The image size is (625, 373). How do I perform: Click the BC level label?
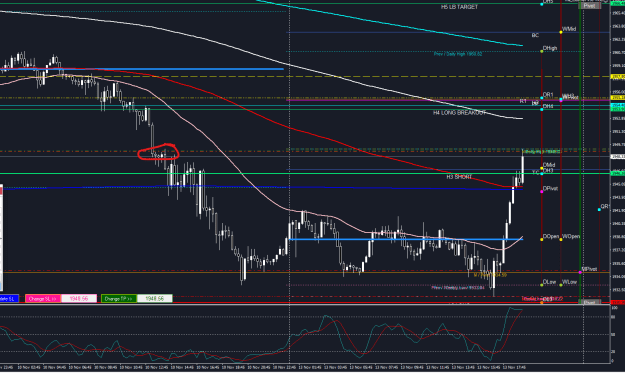[x=535, y=35]
